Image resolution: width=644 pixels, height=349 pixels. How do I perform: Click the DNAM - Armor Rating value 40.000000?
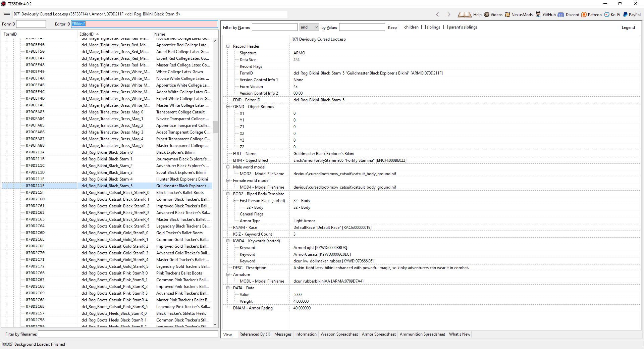(x=302, y=308)
